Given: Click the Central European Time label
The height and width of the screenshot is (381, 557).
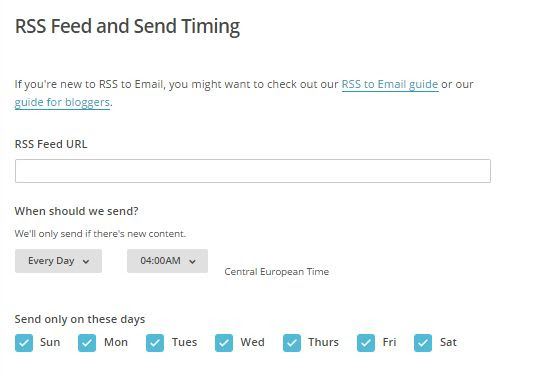Looking at the screenshot, I should click(276, 272).
